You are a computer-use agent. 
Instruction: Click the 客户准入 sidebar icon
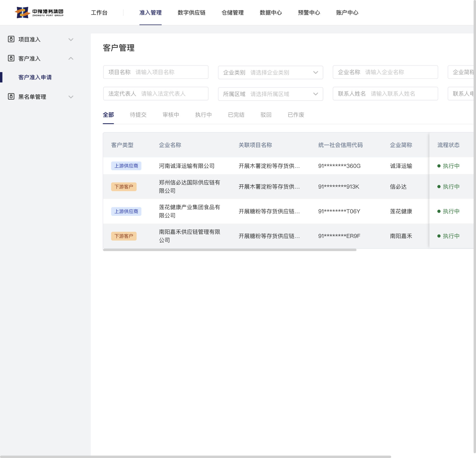click(11, 58)
